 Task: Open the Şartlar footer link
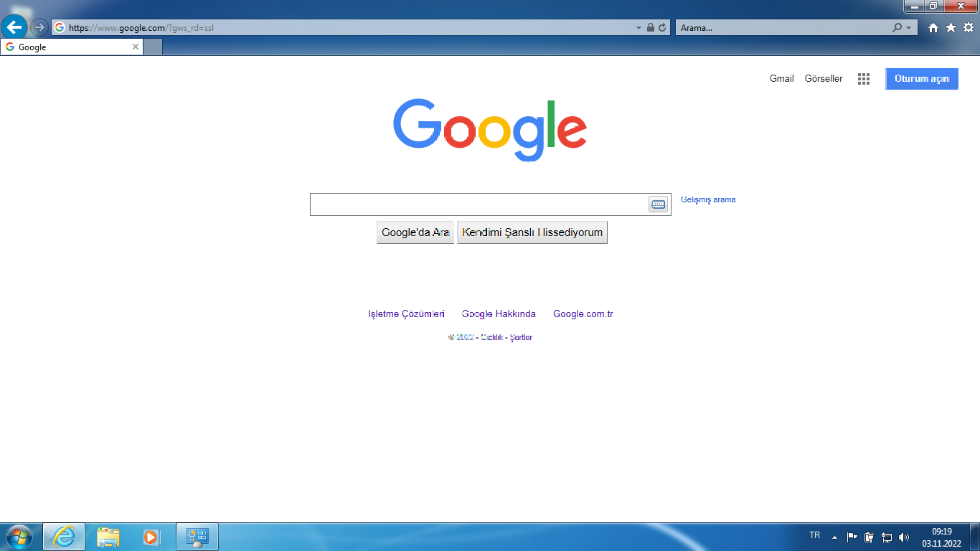click(521, 338)
